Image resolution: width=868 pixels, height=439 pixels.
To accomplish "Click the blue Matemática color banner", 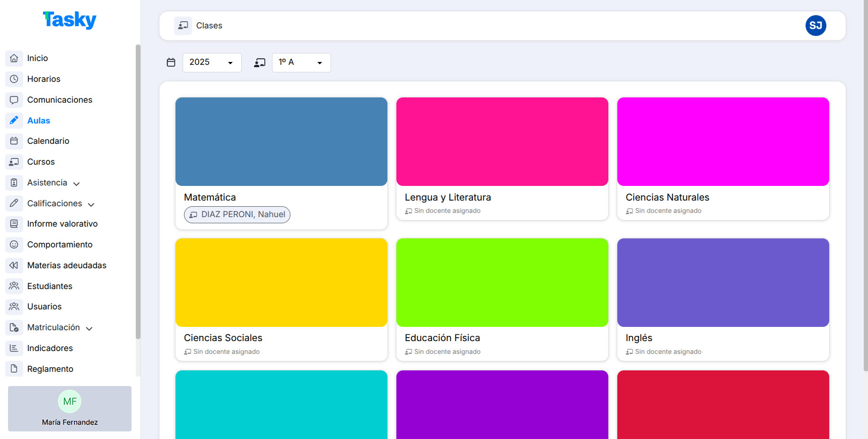I will tap(281, 141).
